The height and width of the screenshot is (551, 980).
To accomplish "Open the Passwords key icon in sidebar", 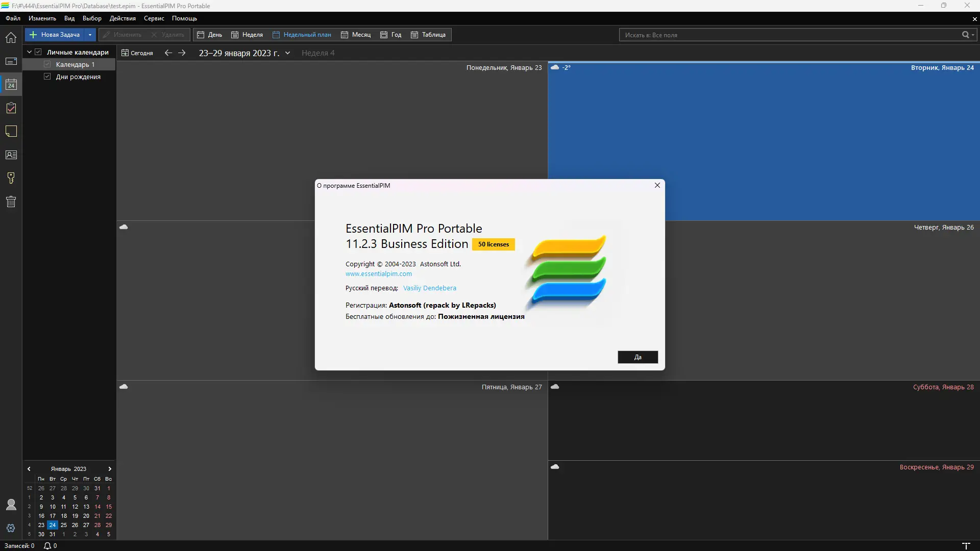I will point(11,178).
